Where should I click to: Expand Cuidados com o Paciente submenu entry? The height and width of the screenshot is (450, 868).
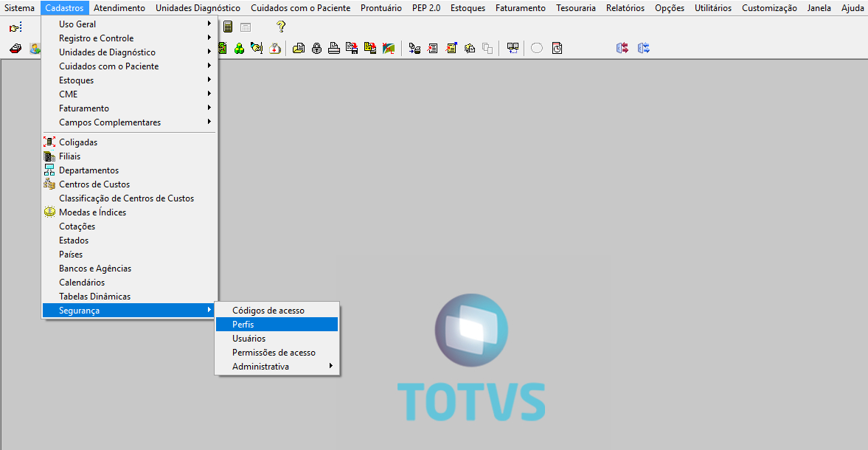coord(128,66)
